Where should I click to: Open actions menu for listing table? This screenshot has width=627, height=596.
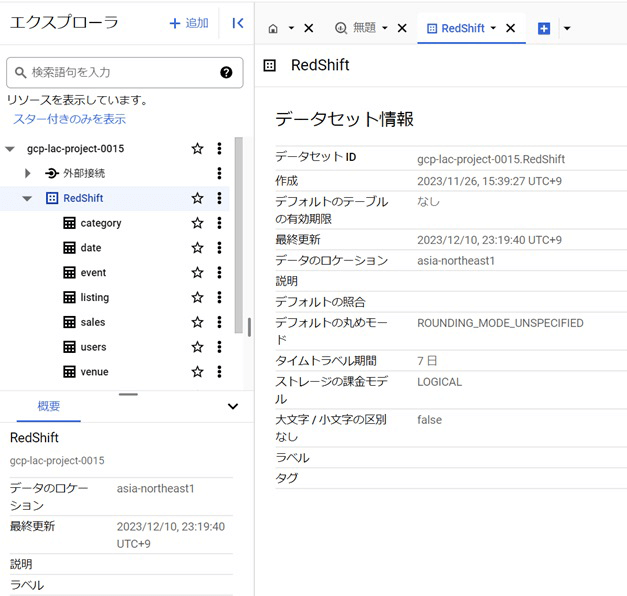click(x=219, y=297)
